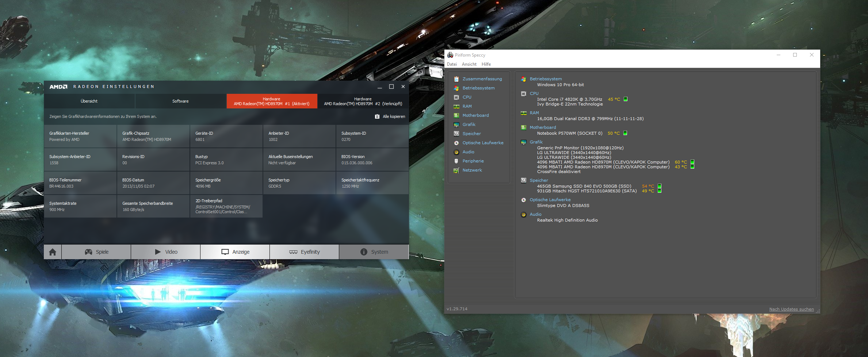Click the CPU icon in Speccy's sidebar
This screenshot has height=357, width=868.
(456, 97)
